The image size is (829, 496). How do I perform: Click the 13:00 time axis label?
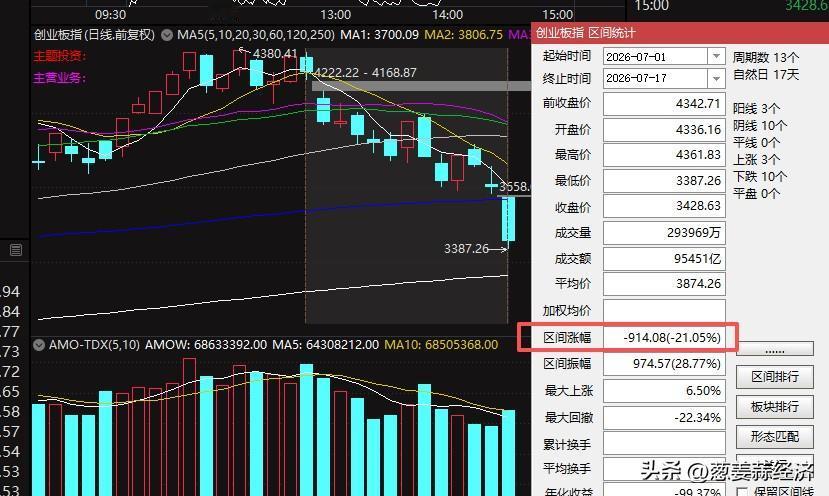[x=335, y=15]
